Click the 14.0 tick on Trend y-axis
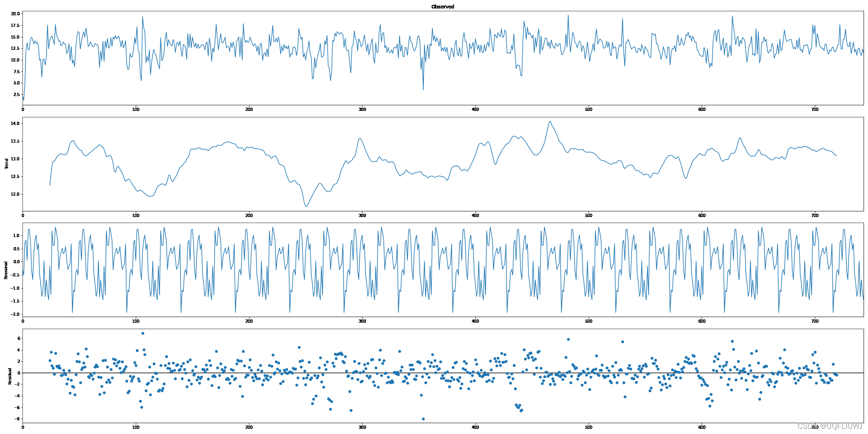 [x=15, y=123]
